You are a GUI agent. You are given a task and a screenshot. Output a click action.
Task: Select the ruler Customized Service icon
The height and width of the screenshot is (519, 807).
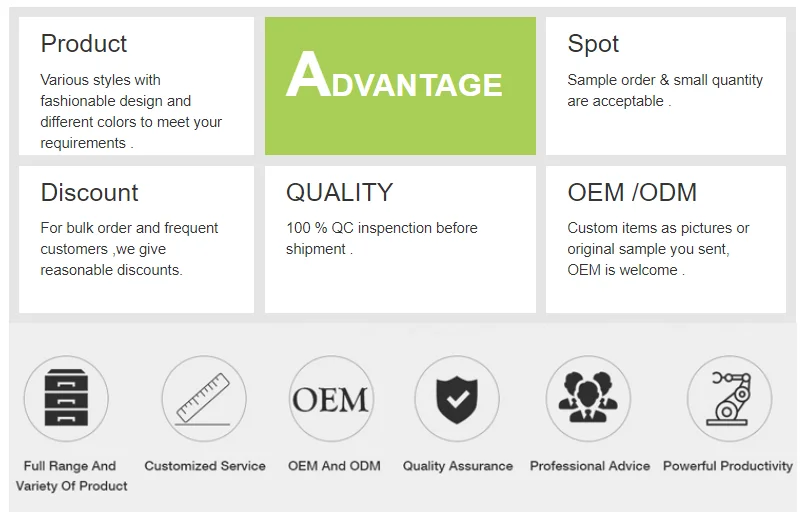pyautogui.click(x=204, y=398)
